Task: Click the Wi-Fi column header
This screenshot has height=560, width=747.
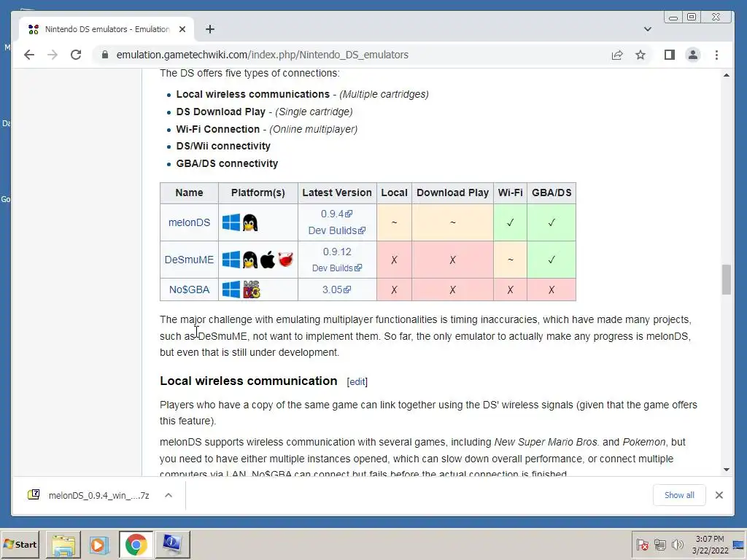Action: coord(510,192)
